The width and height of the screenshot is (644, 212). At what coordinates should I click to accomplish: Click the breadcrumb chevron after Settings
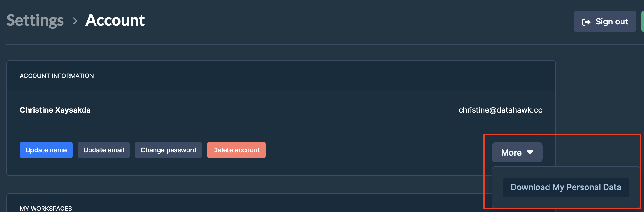(x=75, y=21)
